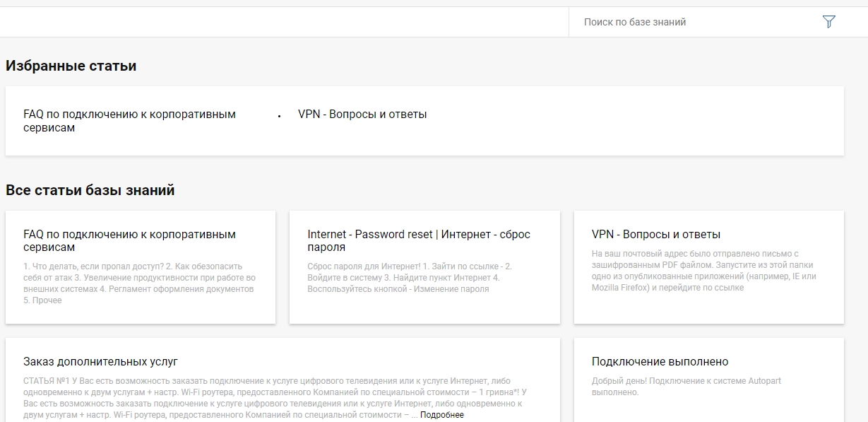Viewport: 868px width, 422px height.
Task: Open favorite article 'VPN - Вопросы и ответы'
Action: coord(362,115)
